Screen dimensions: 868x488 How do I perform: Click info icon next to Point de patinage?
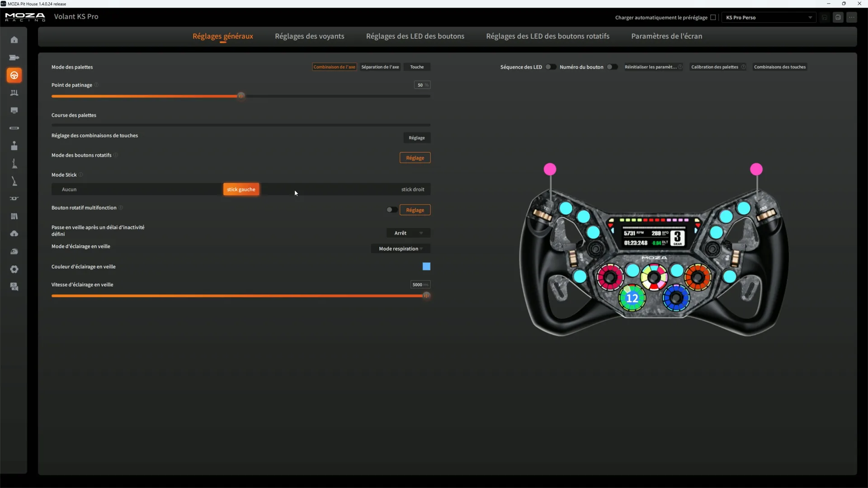(x=96, y=85)
